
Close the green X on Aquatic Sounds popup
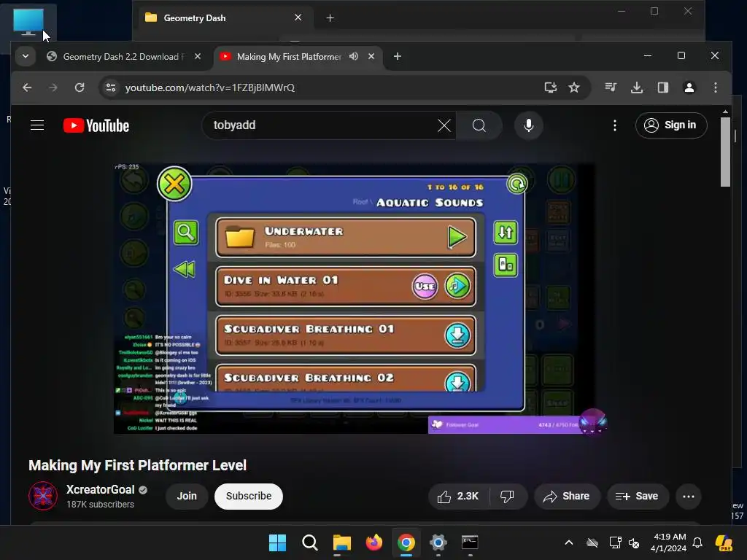pyautogui.click(x=174, y=184)
